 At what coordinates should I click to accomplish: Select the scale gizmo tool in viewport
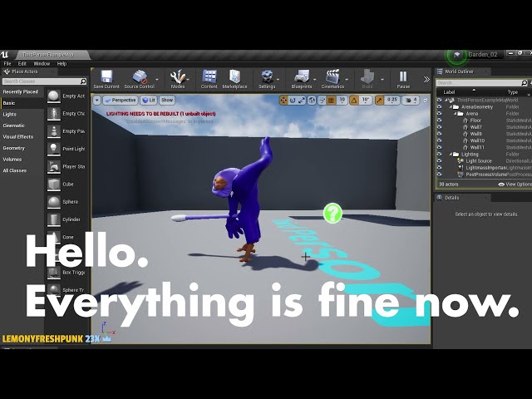point(302,100)
